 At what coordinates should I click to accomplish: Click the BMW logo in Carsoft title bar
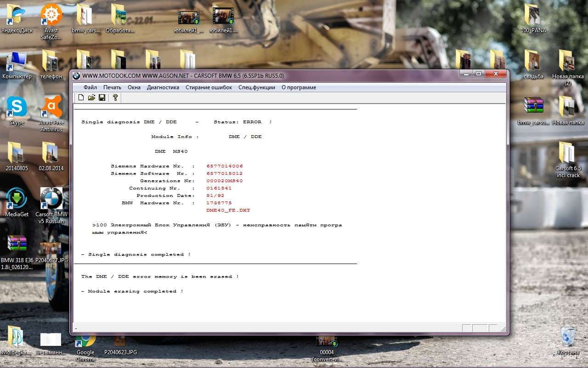click(76, 75)
